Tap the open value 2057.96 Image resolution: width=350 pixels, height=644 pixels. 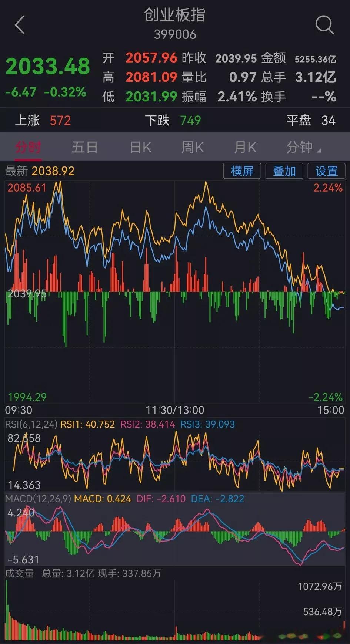[151, 58]
